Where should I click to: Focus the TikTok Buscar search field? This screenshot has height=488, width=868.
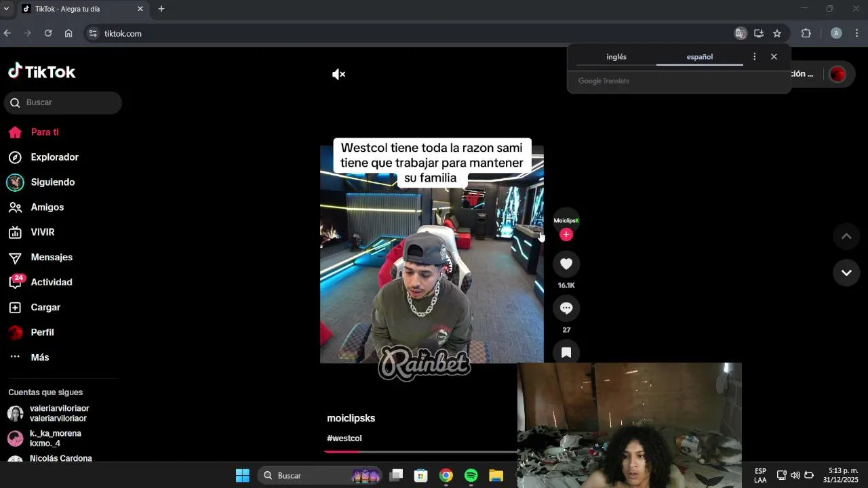click(63, 102)
